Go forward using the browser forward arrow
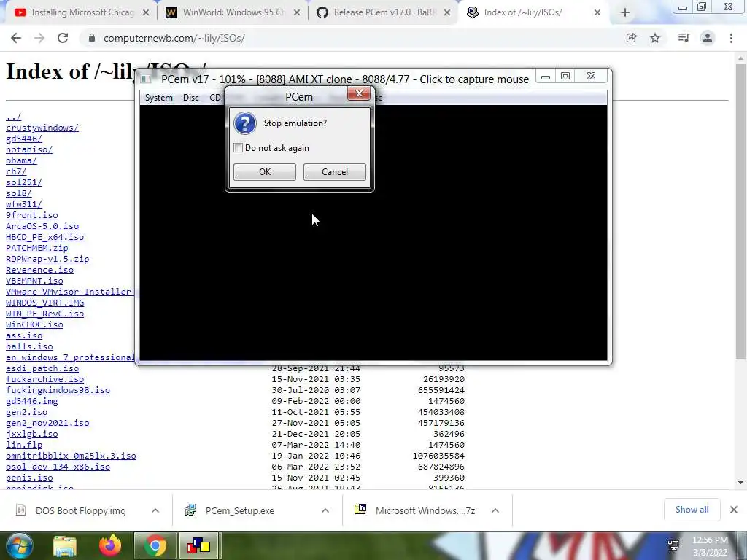747x560 pixels. pos(39,38)
